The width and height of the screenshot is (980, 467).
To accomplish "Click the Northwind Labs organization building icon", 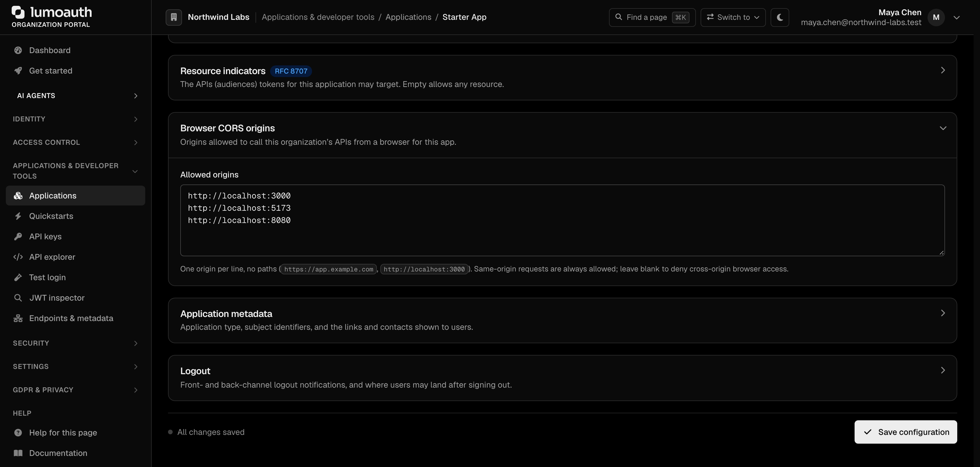I will [174, 17].
